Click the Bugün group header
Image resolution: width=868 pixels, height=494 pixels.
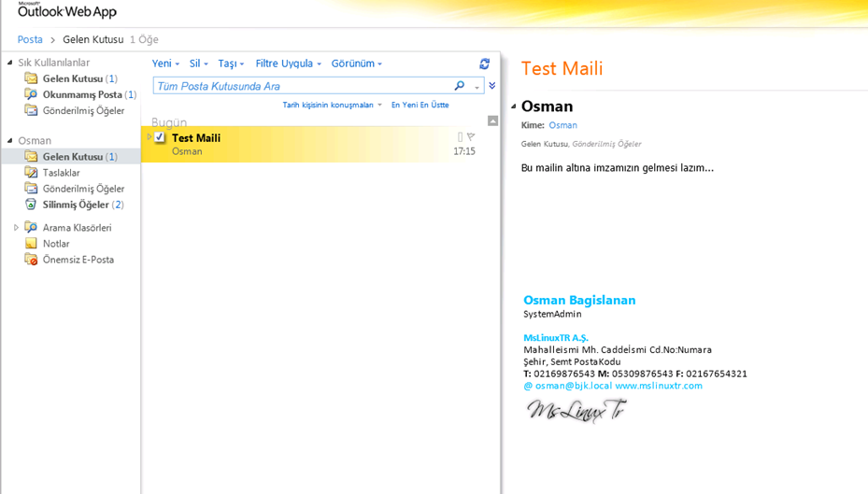click(169, 122)
